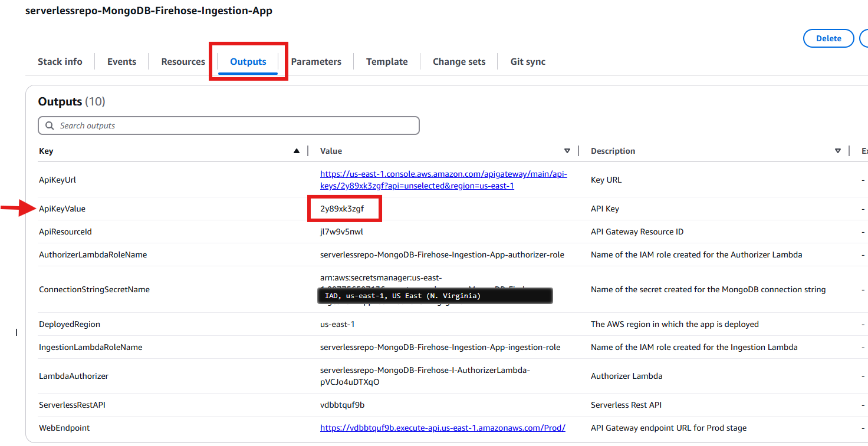Click the stack name title text
This screenshot has height=446, width=868.
(x=149, y=11)
